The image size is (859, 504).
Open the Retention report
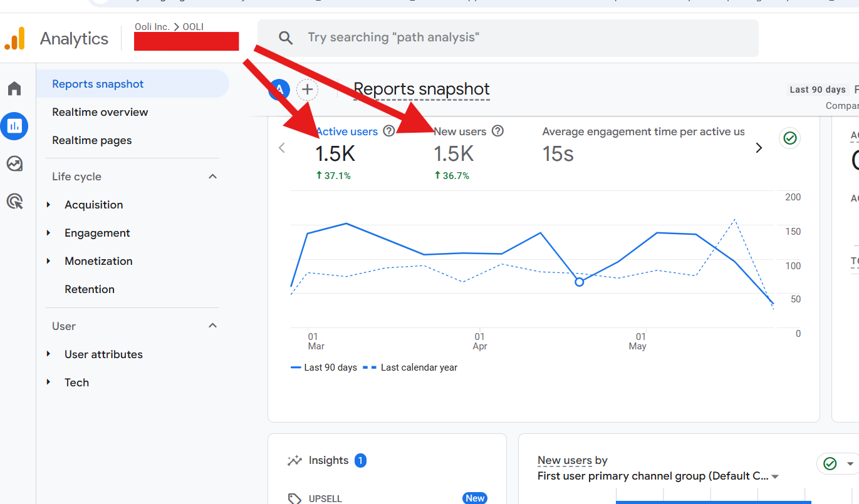coord(90,289)
